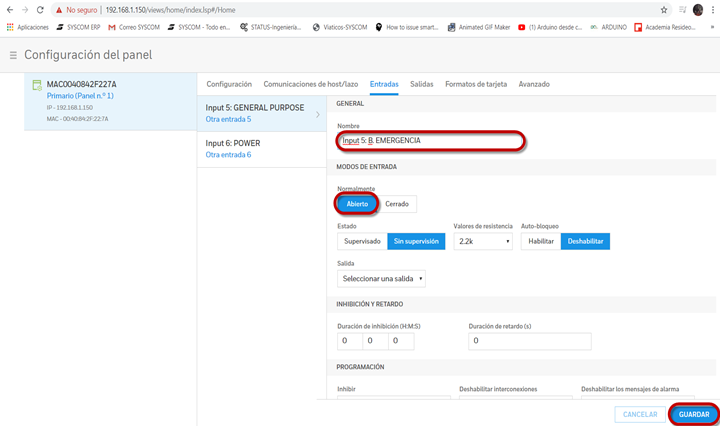The image size is (720, 426).
Task: Select Input 6: POWER list entry
Action: point(262,149)
